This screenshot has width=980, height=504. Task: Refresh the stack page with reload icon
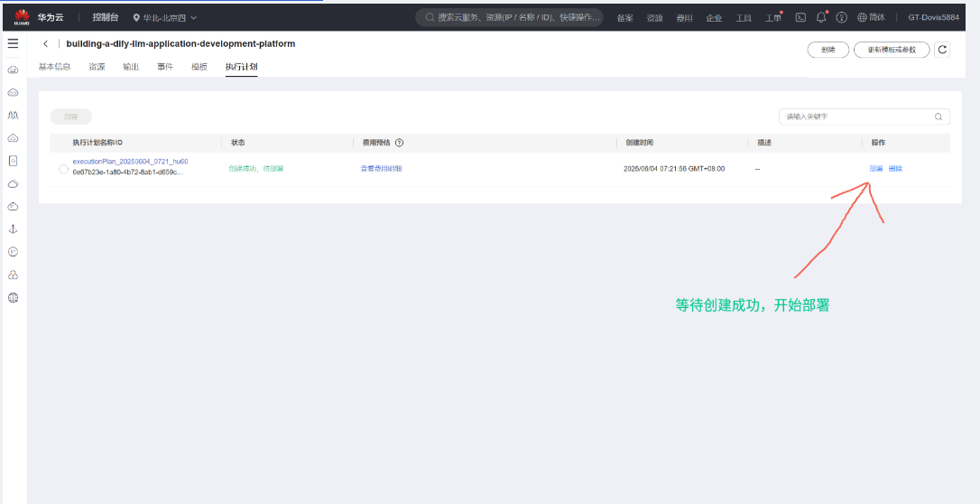pyautogui.click(x=943, y=50)
